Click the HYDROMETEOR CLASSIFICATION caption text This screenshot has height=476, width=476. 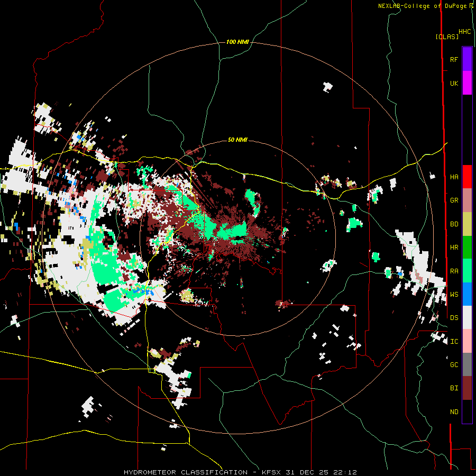point(186,472)
